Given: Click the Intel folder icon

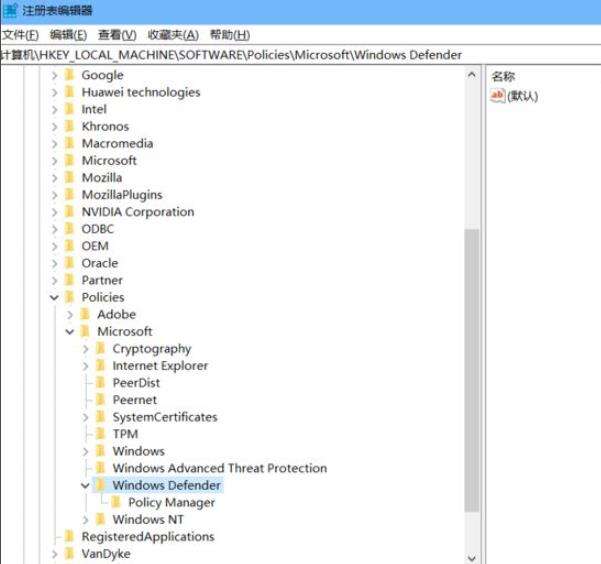Looking at the screenshot, I should [x=69, y=109].
